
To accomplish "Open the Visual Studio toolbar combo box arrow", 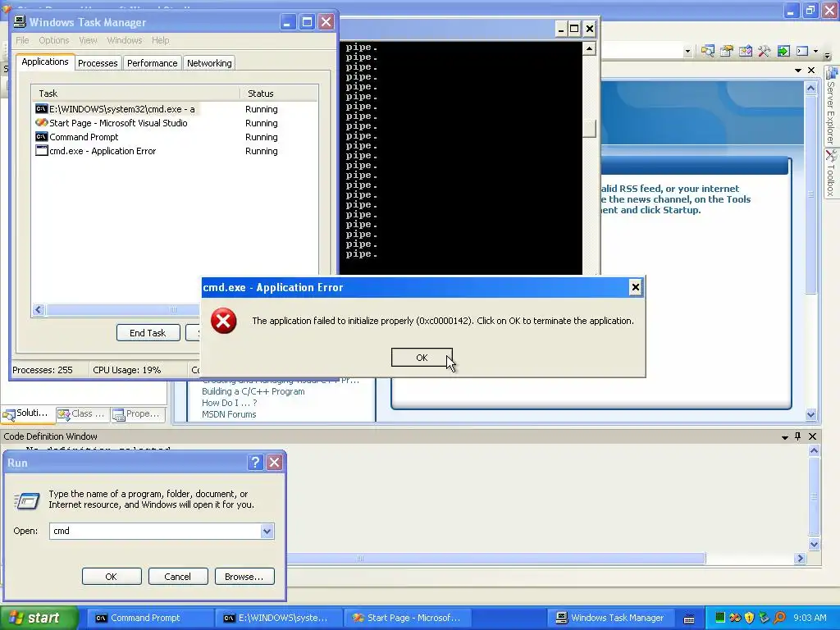I will tap(688, 52).
